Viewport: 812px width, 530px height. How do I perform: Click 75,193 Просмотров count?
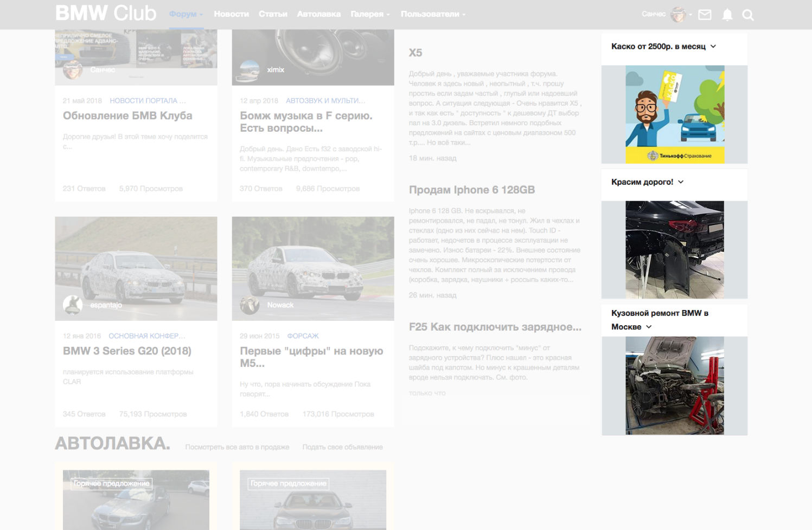coord(153,414)
